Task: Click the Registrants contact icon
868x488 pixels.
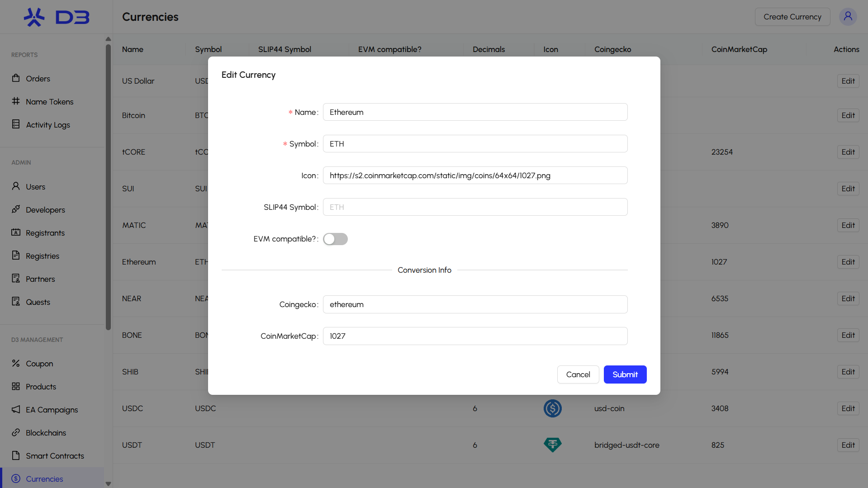Action: (x=16, y=232)
